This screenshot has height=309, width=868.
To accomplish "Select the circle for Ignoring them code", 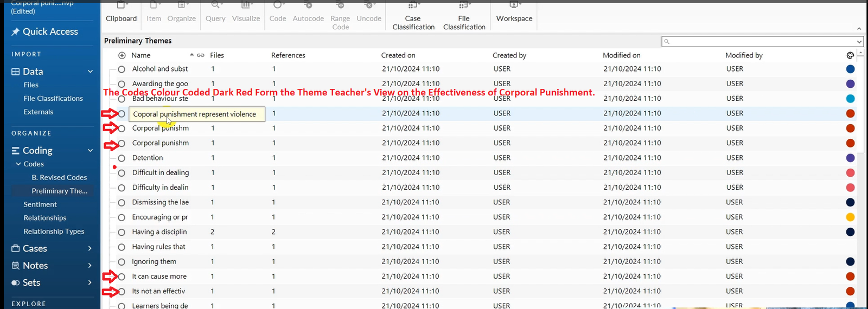I will 122,262.
